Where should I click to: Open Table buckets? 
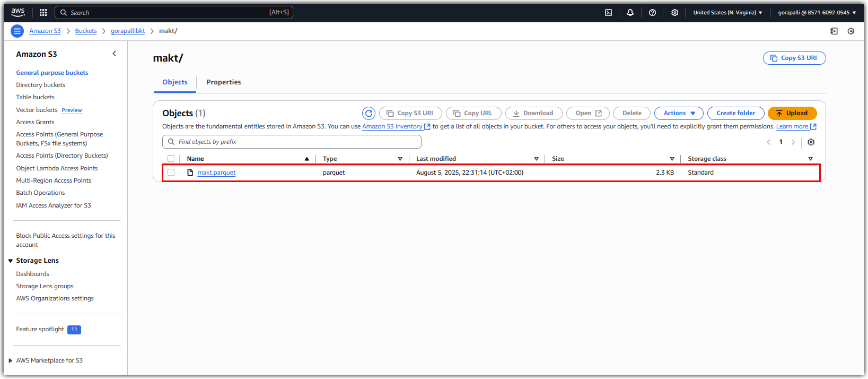pos(35,97)
